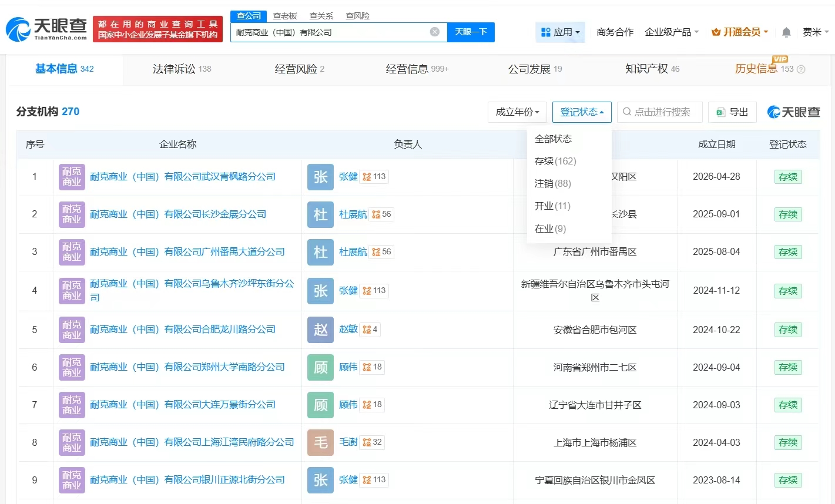Filter by 存续(162) status
The height and width of the screenshot is (504, 835).
[555, 162]
